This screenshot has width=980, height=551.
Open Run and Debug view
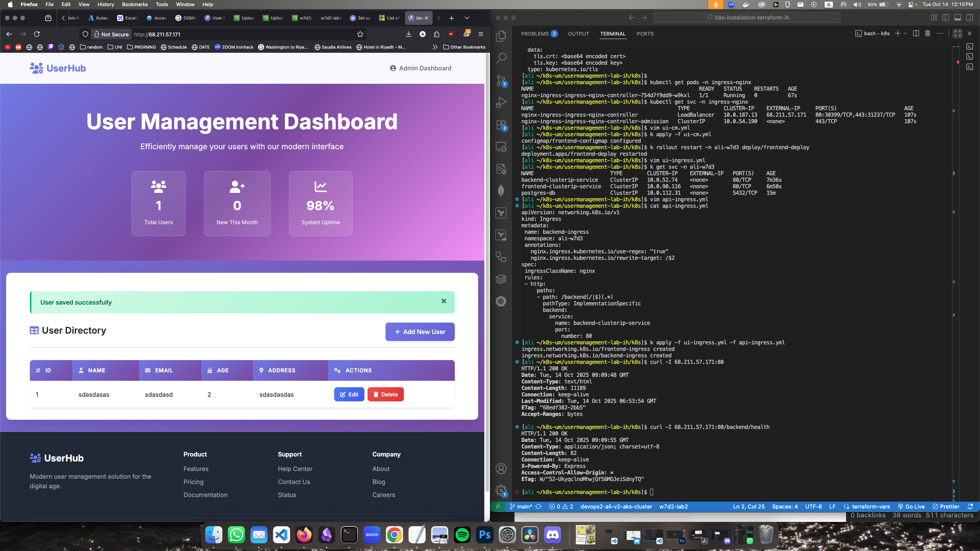[x=501, y=103]
